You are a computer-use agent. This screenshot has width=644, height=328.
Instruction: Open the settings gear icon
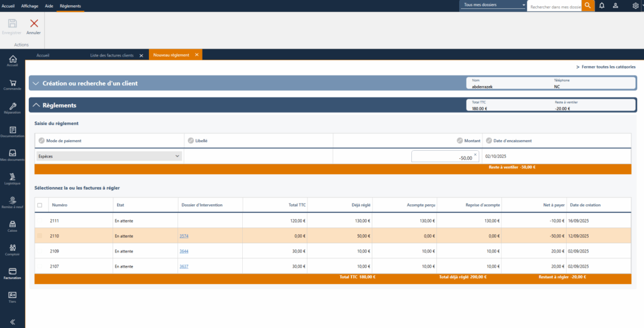pos(635,6)
